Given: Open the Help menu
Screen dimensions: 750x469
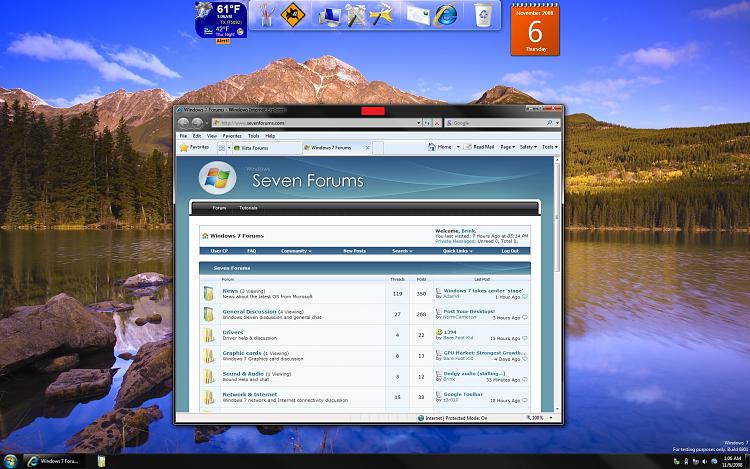Looking at the screenshot, I should click(270, 136).
